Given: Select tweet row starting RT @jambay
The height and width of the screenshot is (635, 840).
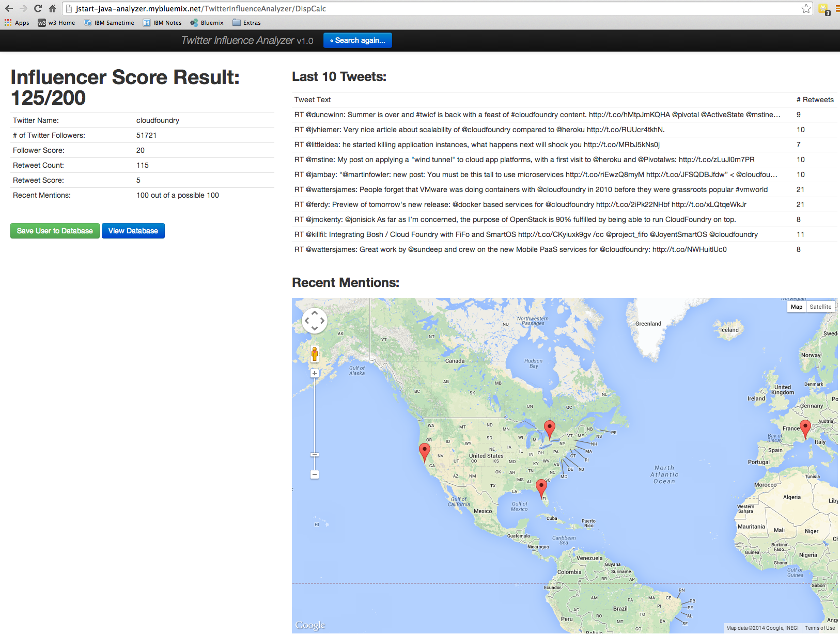Looking at the screenshot, I should [564, 174].
